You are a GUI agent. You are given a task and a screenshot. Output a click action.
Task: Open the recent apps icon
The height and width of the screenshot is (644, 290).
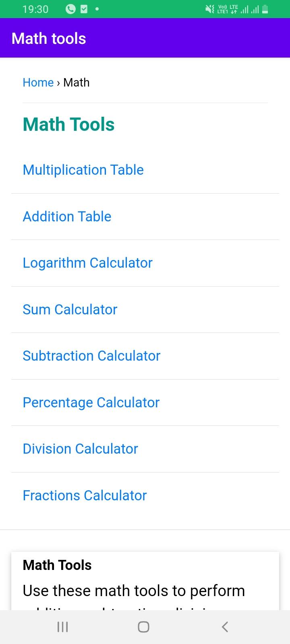point(62,627)
